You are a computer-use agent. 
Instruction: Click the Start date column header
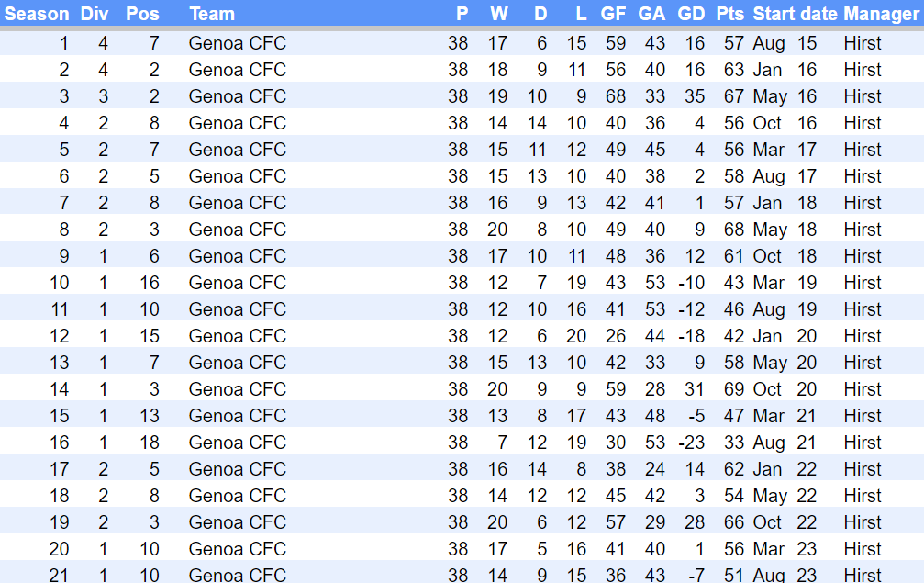tap(795, 14)
